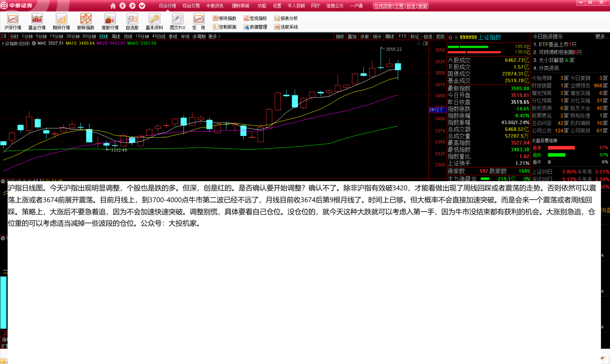Viewport: 610px width, 364px height.
Task: Select the 60分钟 period
Action: click(x=89, y=36)
